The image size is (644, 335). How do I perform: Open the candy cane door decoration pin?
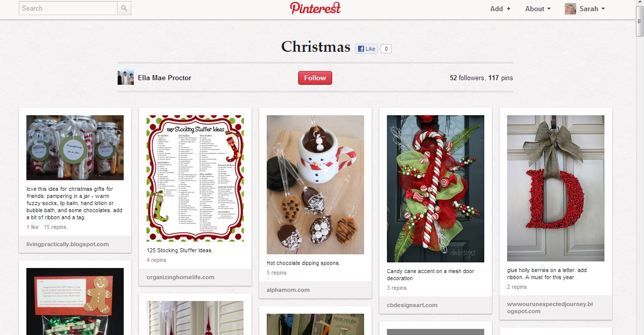(x=436, y=189)
